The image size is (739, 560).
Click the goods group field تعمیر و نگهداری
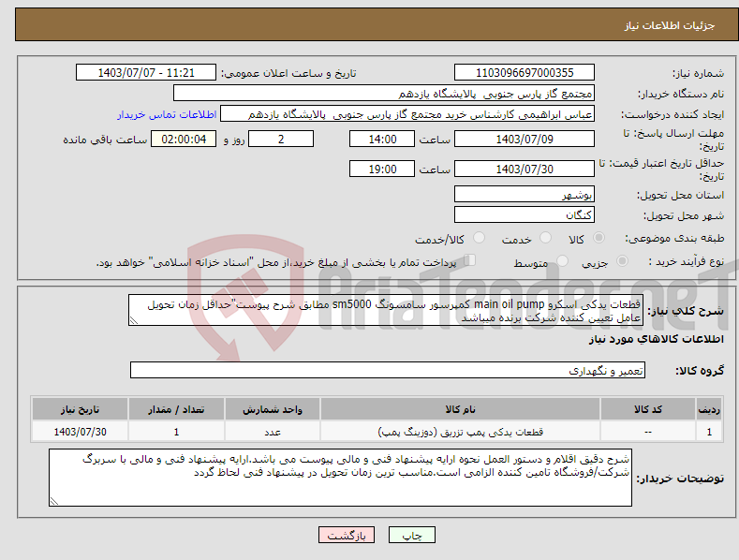click(x=388, y=371)
